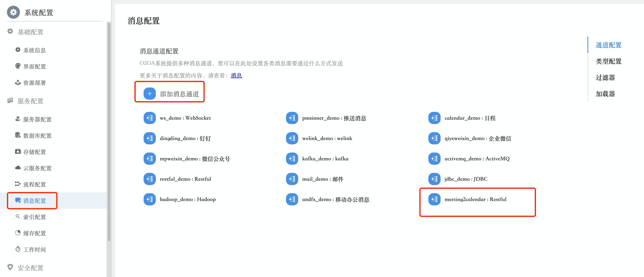Collapse the 服务配置 sidebar section
The image size is (644, 277).
[30, 101]
